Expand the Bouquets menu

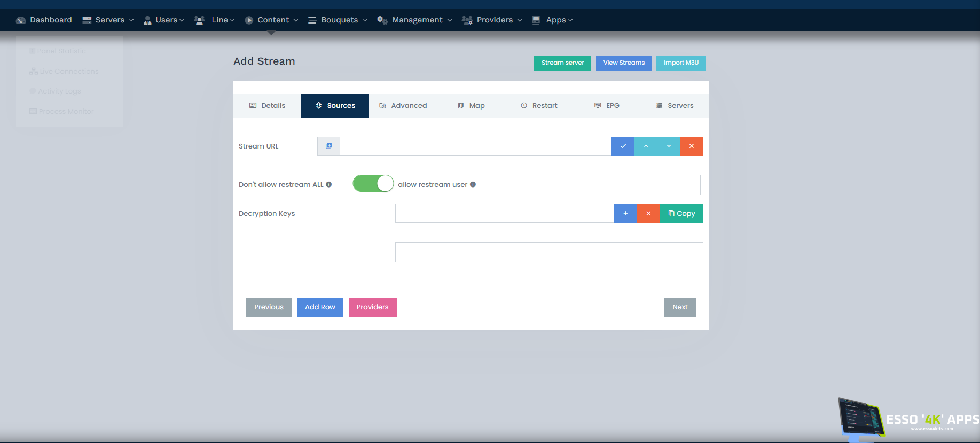click(x=338, y=20)
